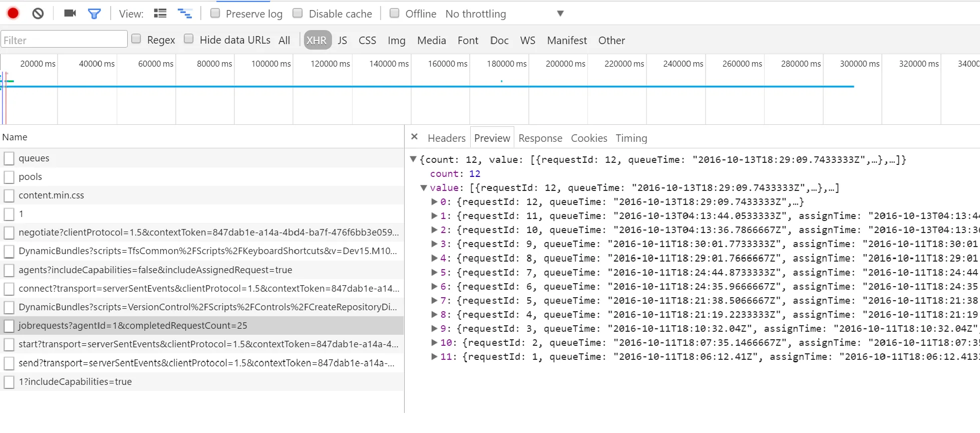Image resolution: width=980 pixels, height=433 pixels.
Task: Close the request details pane
Action: click(x=414, y=137)
